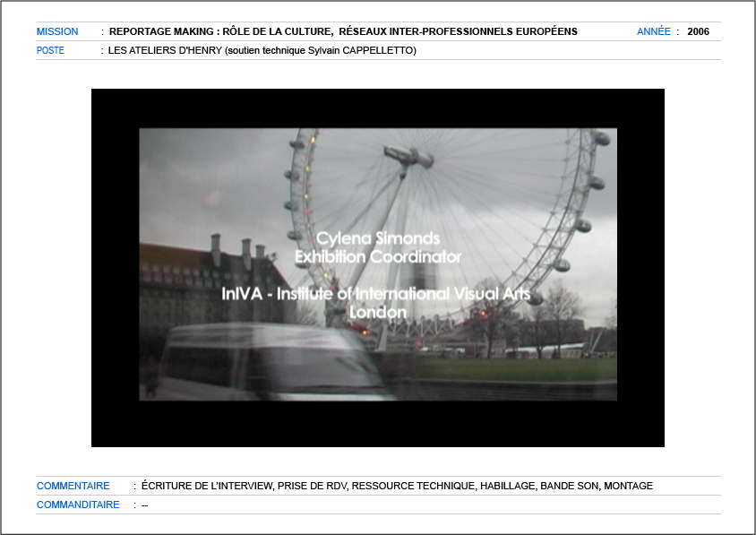The image size is (756, 535).
Task: Select the year value 2006
Action: click(x=698, y=31)
